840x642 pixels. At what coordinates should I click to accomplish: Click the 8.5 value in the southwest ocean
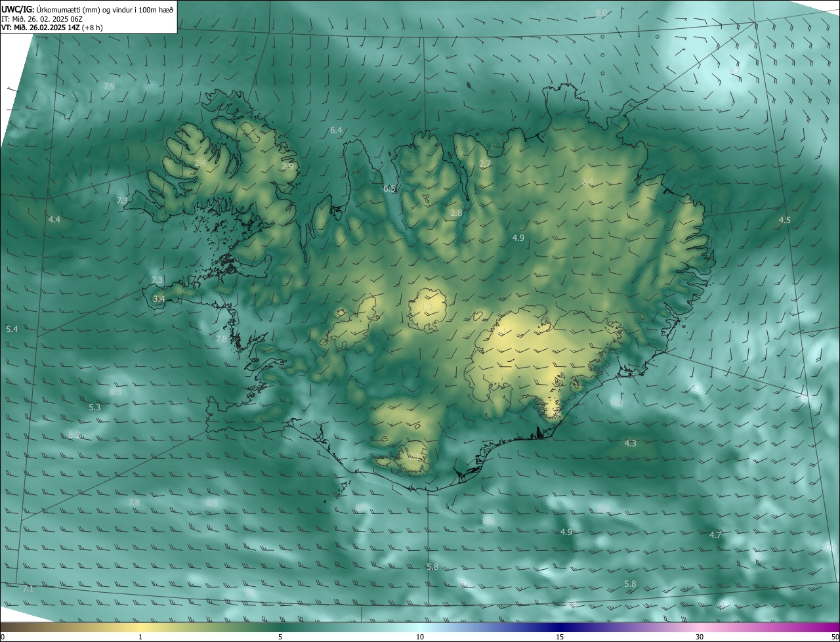pos(211,503)
